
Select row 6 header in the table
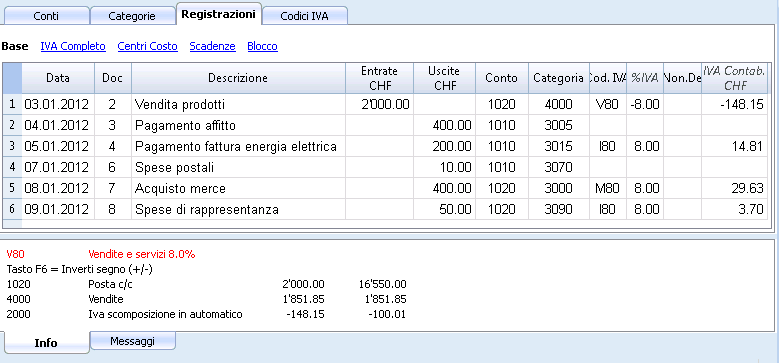(12, 210)
